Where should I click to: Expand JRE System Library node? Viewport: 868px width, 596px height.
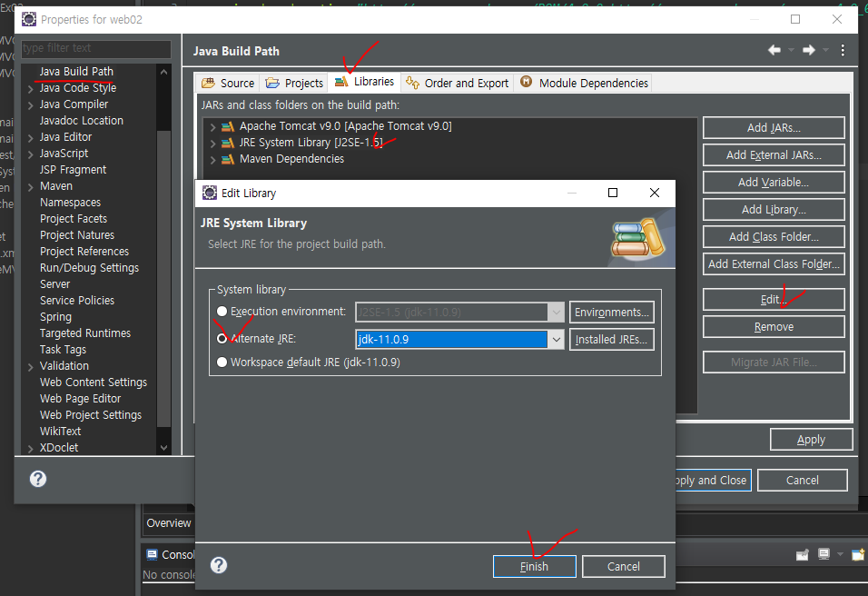pyautogui.click(x=212, y=144)
